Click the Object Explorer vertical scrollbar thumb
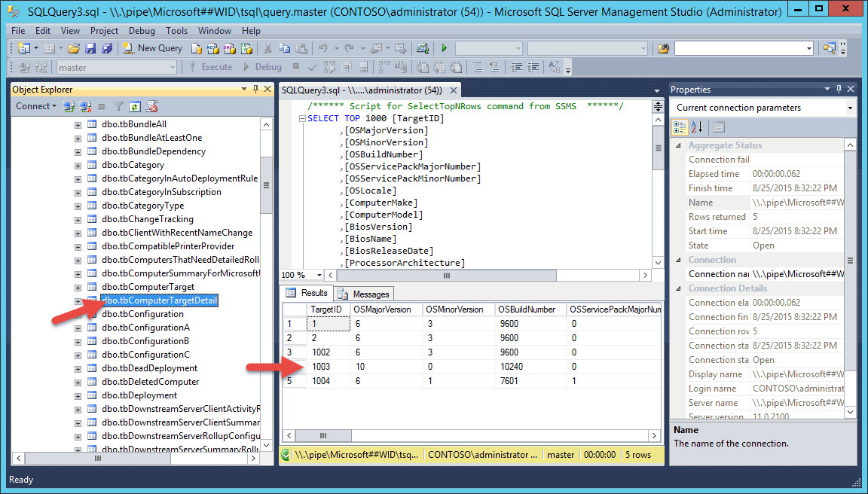 coord(266,185)
